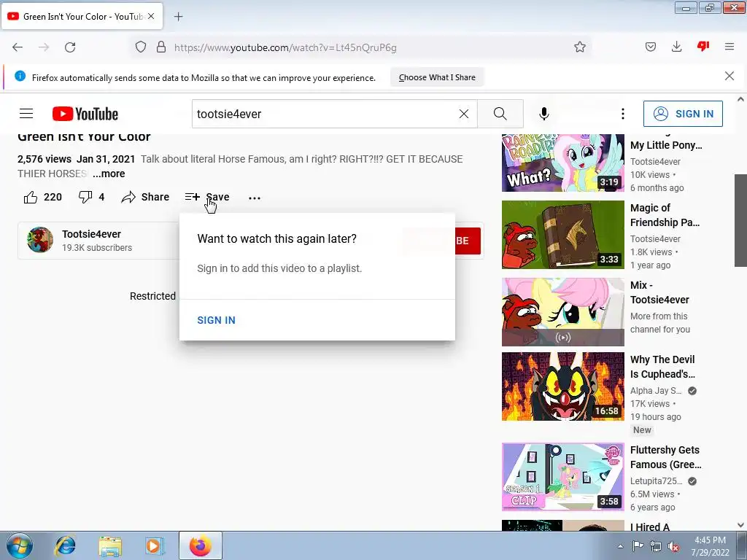
Task: Open YouTube settings three-dot menu
Action: tap(623, 114)
